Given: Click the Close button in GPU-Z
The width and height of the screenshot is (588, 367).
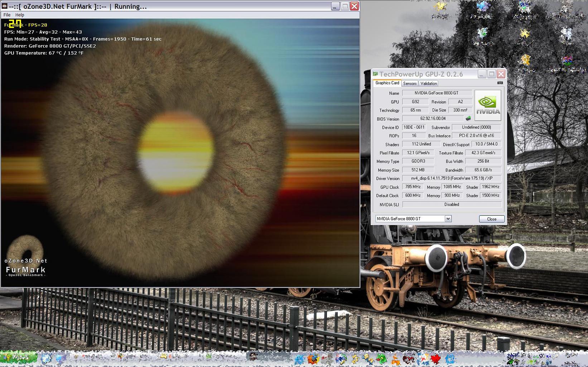Looking at the screenshot, I should (x=492, y=219).
